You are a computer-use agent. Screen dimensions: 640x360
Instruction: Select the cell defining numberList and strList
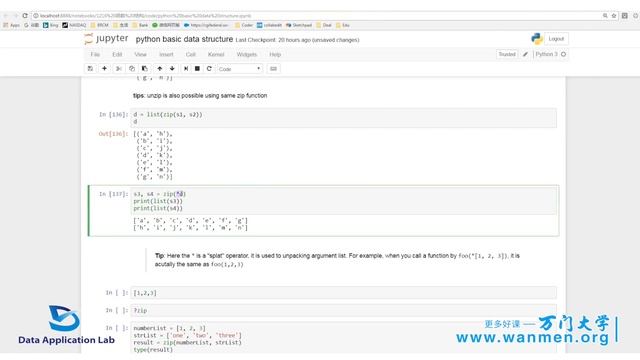point(343,338)
